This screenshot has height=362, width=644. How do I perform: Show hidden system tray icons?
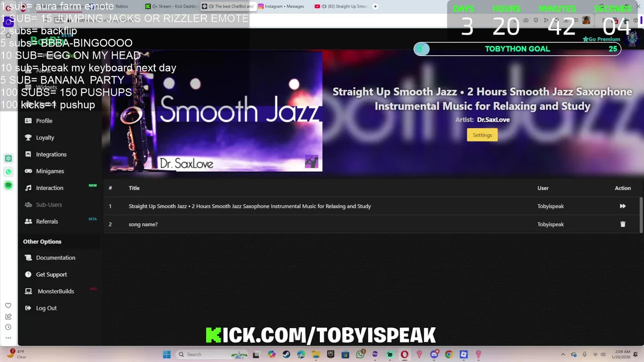pos(563,354)
